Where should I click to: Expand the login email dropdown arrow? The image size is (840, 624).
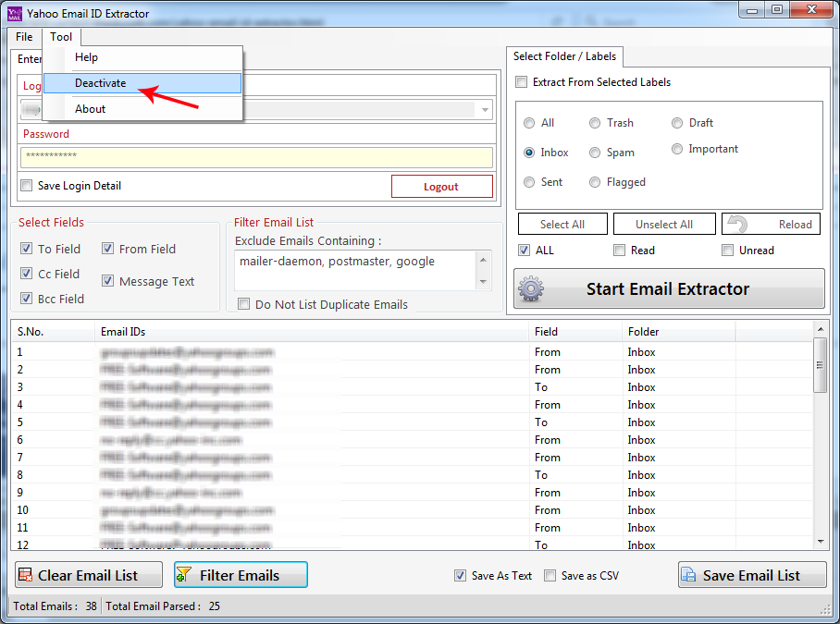[485, 110]
